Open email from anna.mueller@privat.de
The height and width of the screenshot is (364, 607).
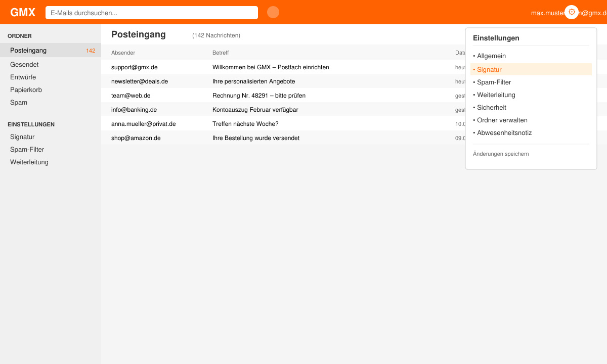coord(144,124)
